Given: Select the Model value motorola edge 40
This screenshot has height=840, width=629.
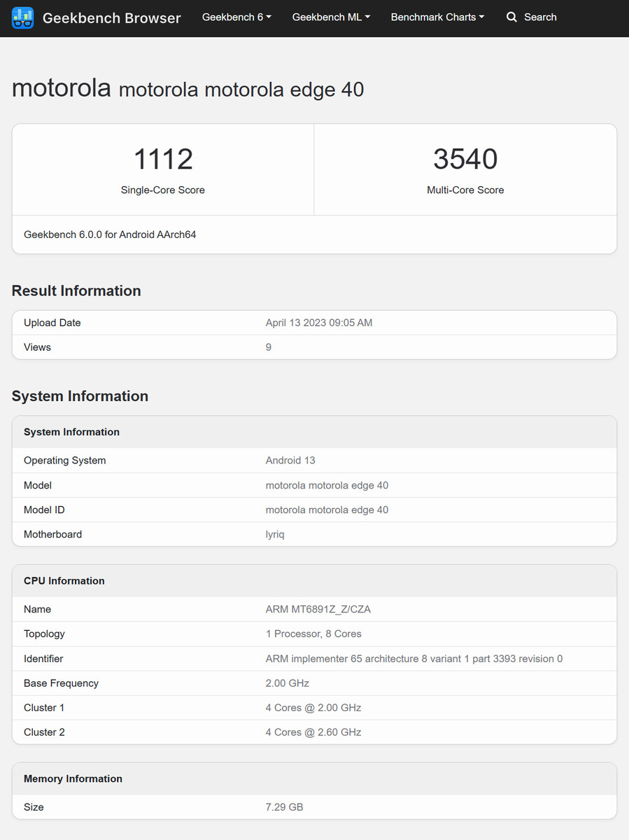Looking at the screenshot, I should tap(327, 485).
